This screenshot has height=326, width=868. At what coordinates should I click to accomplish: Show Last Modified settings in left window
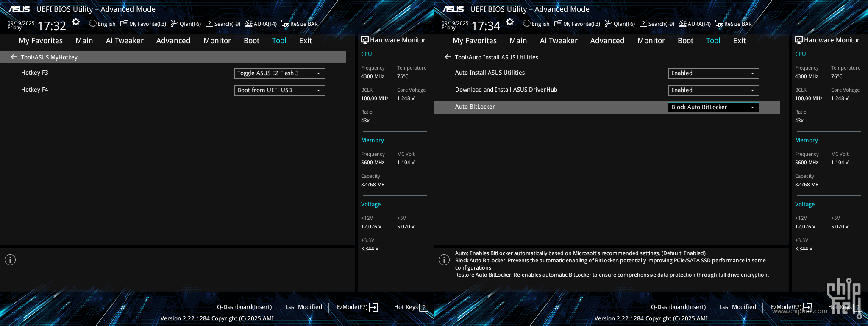click(x=304, y=307)
